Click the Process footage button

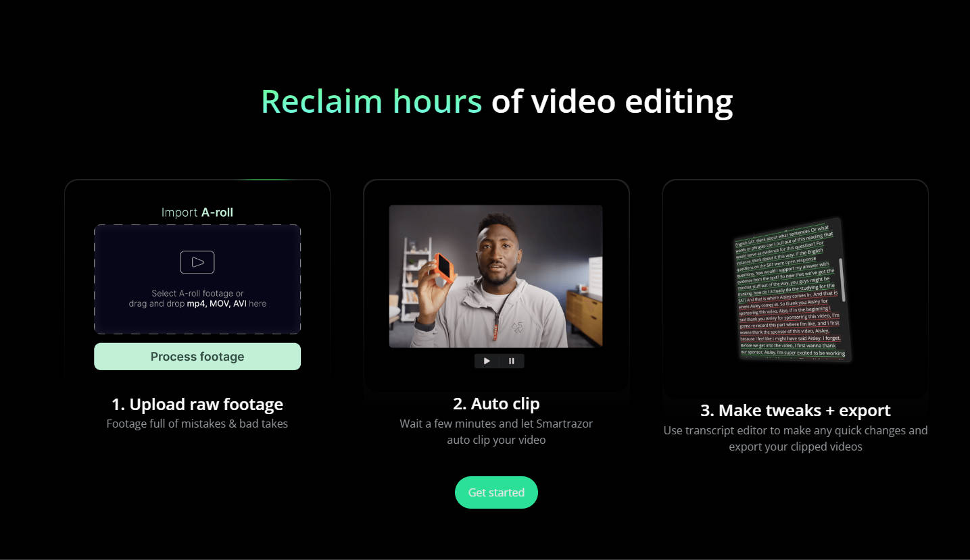click(x=197, y=357)
